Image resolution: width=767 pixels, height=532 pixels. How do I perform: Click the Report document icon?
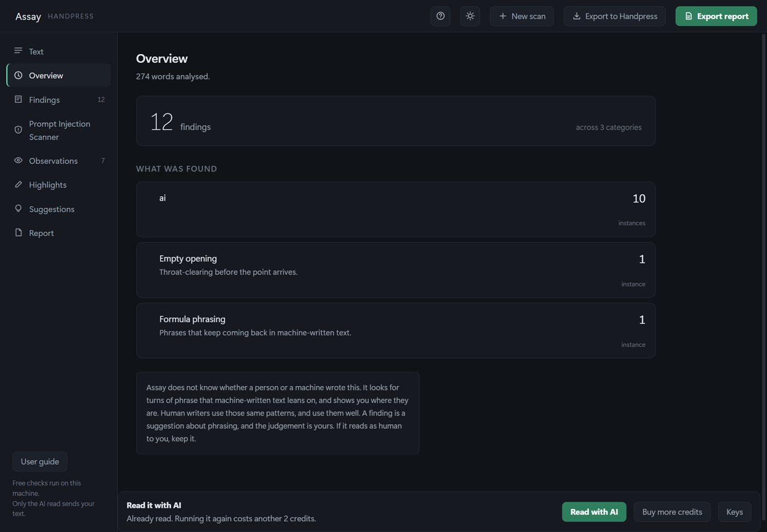pyautogui.click(x=18, y=233)
